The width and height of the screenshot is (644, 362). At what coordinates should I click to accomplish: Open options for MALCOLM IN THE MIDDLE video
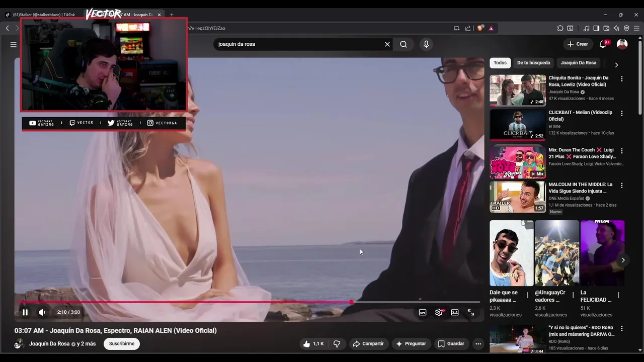pos(622,186)
